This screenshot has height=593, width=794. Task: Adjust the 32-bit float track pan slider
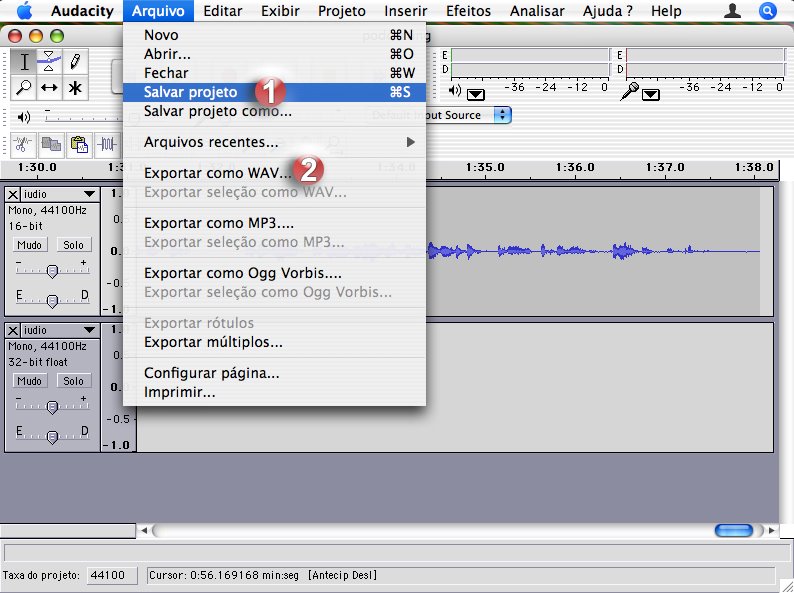[52, 437]
